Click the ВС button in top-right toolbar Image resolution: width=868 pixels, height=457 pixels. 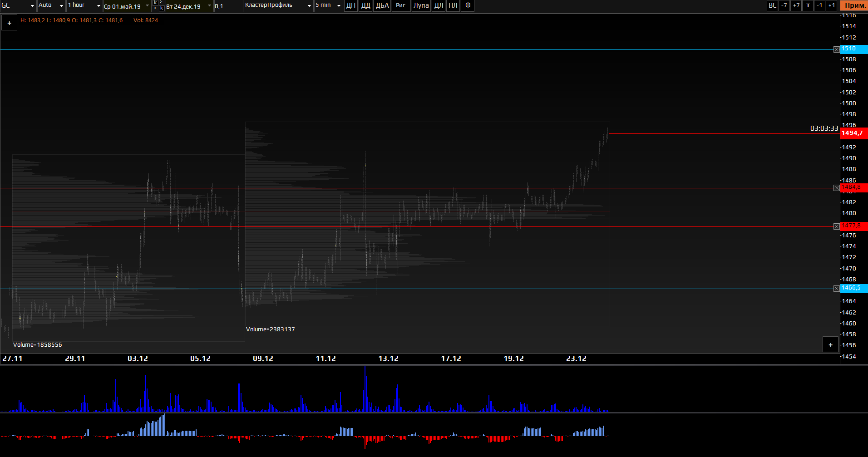click(x=772, y=5)
